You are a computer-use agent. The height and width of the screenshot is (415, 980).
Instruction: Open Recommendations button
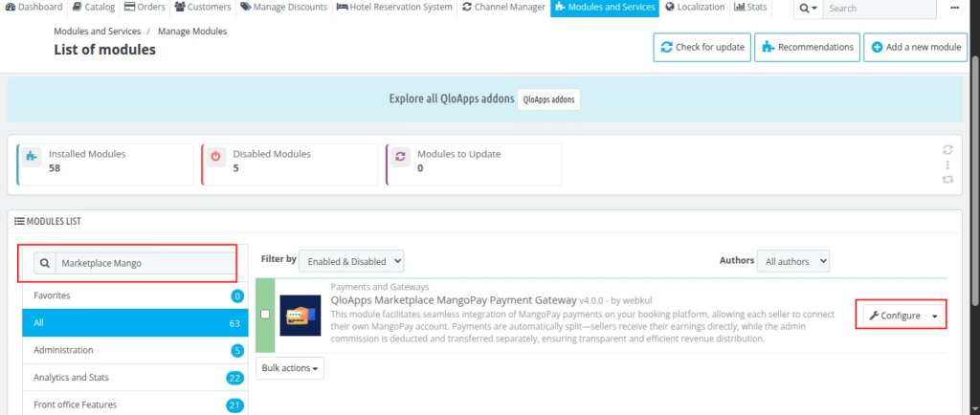808,47
